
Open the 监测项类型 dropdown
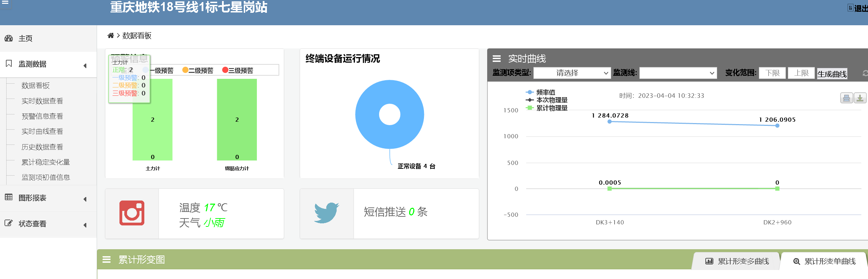(572, 73)
